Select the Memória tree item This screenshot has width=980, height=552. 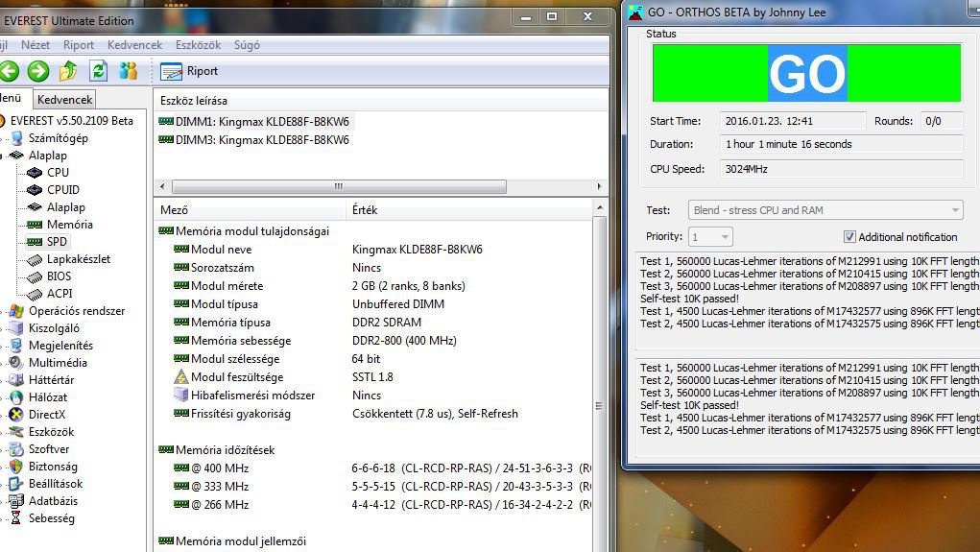pos(69,225)
